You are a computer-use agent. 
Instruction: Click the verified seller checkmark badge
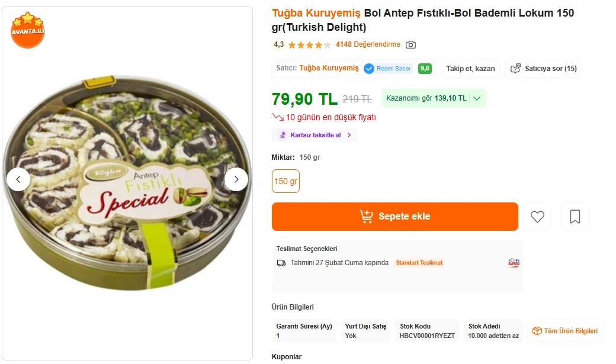point(369,69)
